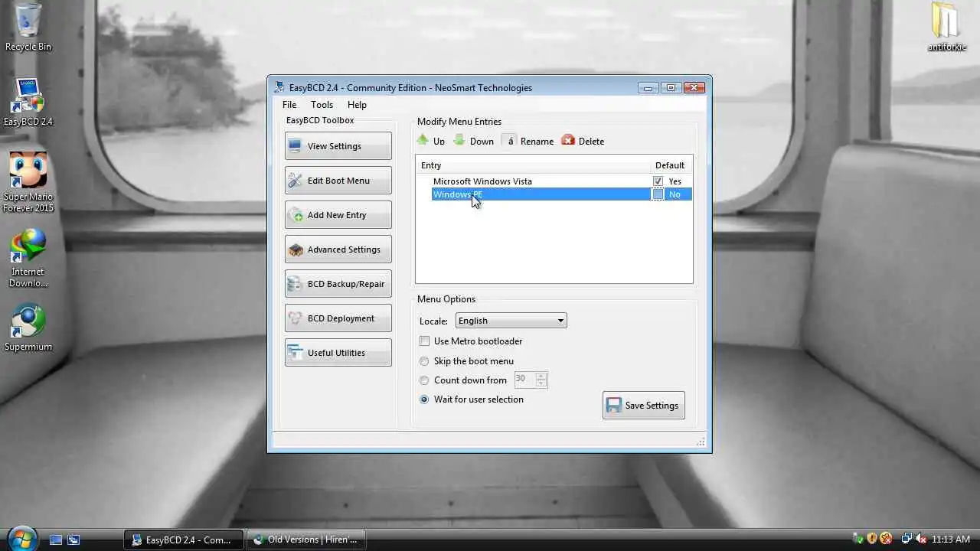Move the entry up with the Up arrow
The width and height of the screenshot is (980, 551).
[x=430, y=141]
